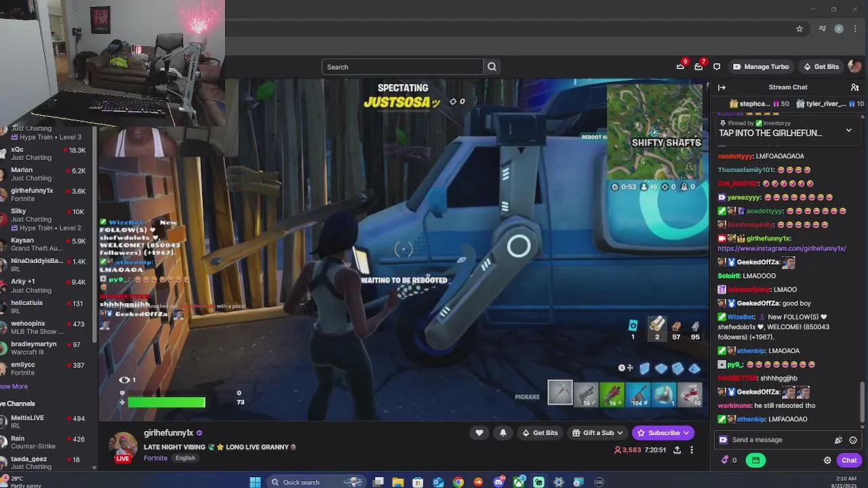Click Get Bits below the stream
The height and width of the screenshot is (488, 868).
(x=540, y=432)
